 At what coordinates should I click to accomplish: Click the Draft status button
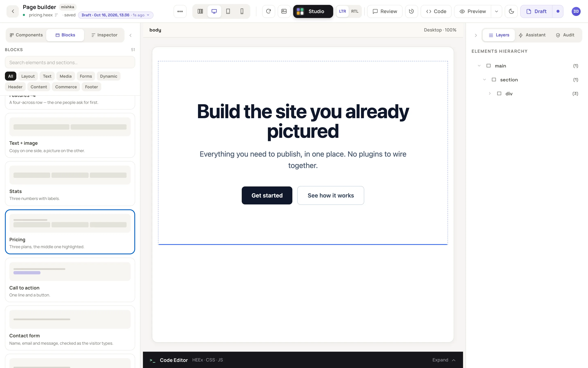pos(536,11)
